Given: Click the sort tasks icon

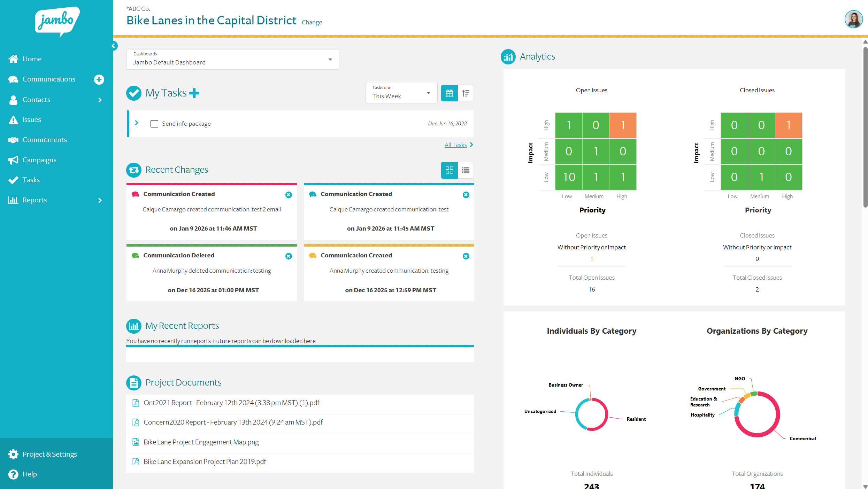Looking at the screenshot, I should (466, 93).
